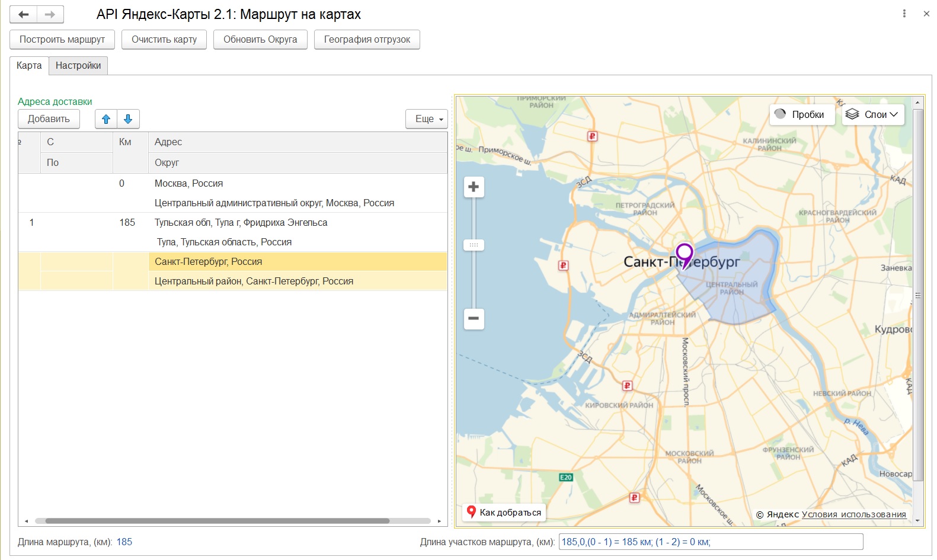The width and height of the screenshot is (937, 560).
Task: Click the Округ column header
Action: coord(298,162)
